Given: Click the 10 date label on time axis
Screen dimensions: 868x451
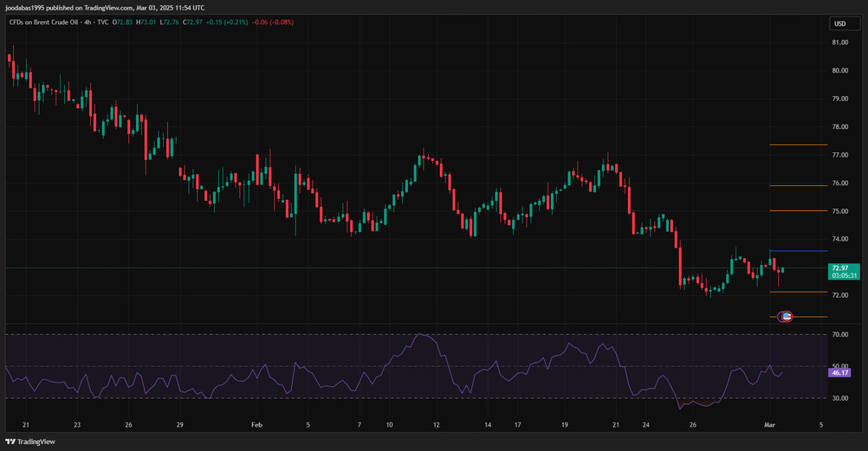Looking at the screenshot, I should coord(389,424).
